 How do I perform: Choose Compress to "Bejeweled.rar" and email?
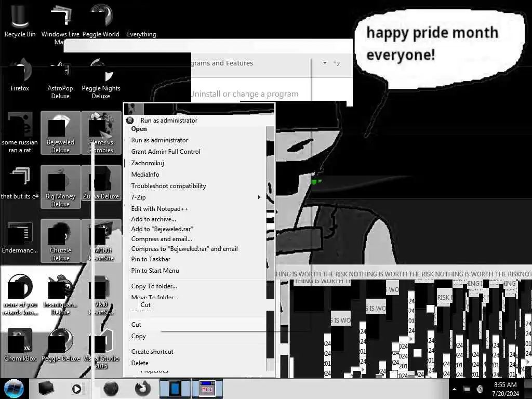pyautogui.click(x=196, y=249)
